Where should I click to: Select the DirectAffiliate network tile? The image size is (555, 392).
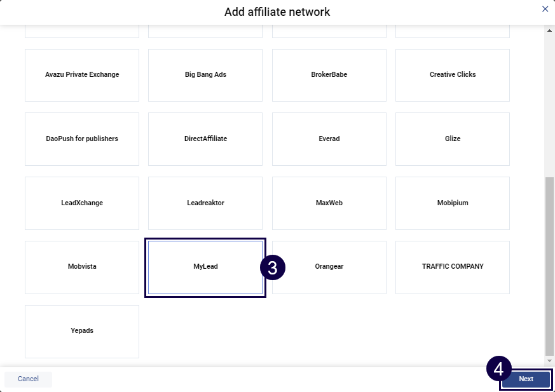tap(205, 139)
